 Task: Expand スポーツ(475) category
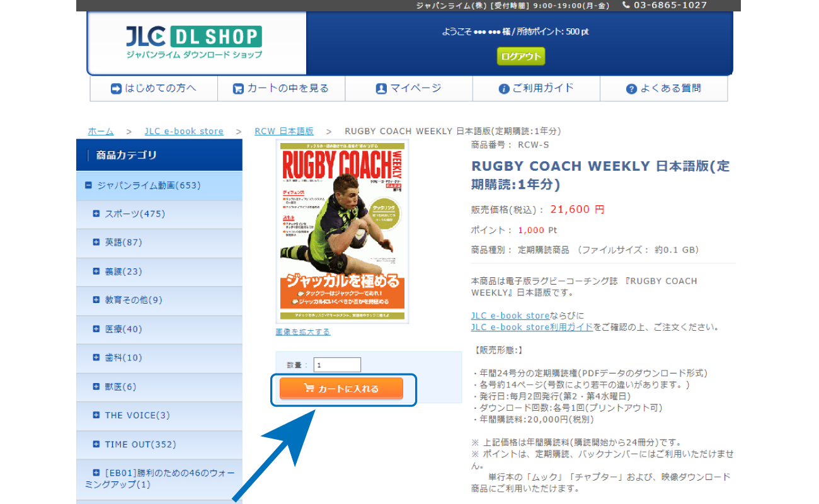pos(96,214)
